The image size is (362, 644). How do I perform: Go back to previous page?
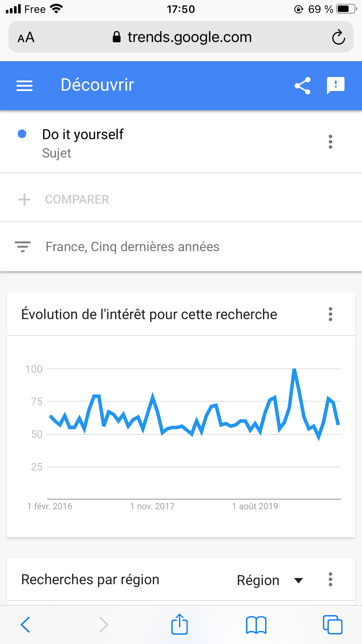pyautogui.click(x=26, y=625)
